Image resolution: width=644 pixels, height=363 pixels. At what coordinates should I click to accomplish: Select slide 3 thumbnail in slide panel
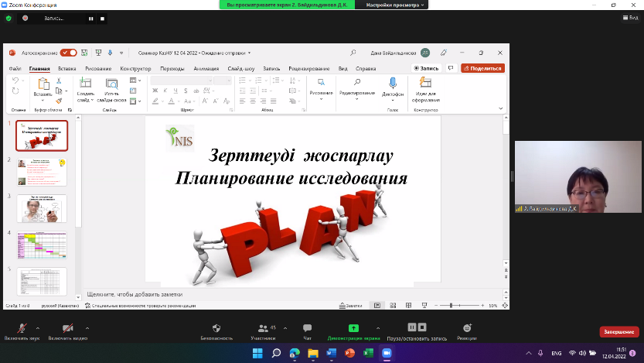tap(42, 209)
